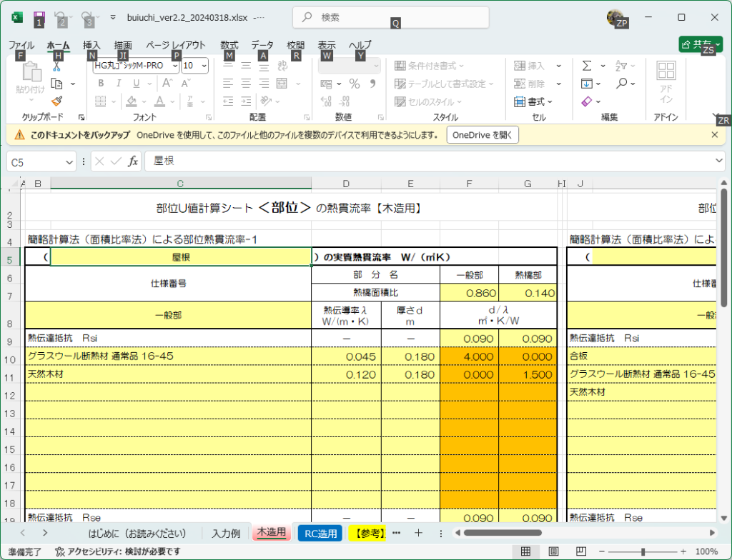Apply percent style format
This screenshot has width=732, height=560.
click(x=355, y=84)
